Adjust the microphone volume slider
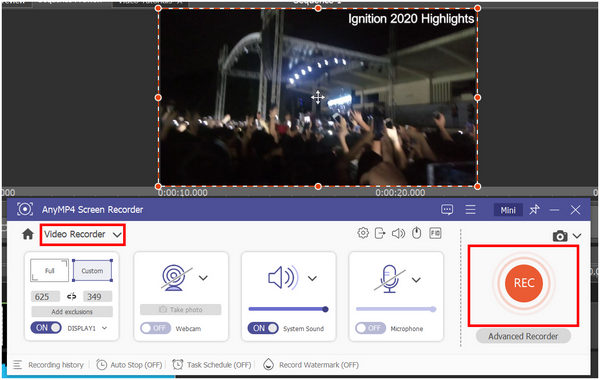 point(396,309)
